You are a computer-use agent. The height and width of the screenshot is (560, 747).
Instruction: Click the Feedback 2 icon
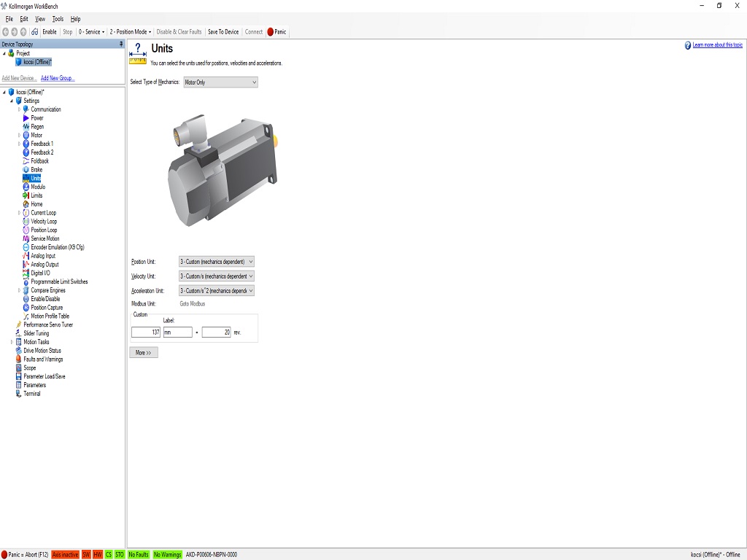26,152
